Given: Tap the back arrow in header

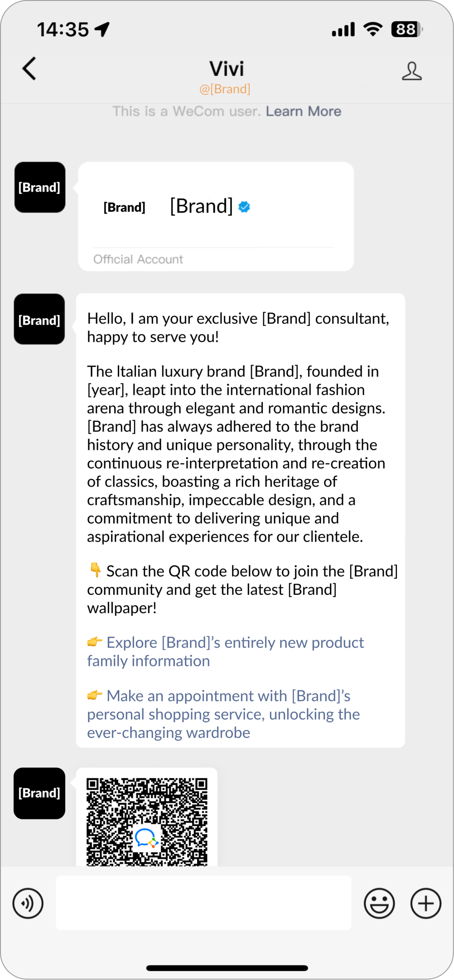Looking at the screenshot, I should point(29,69).
